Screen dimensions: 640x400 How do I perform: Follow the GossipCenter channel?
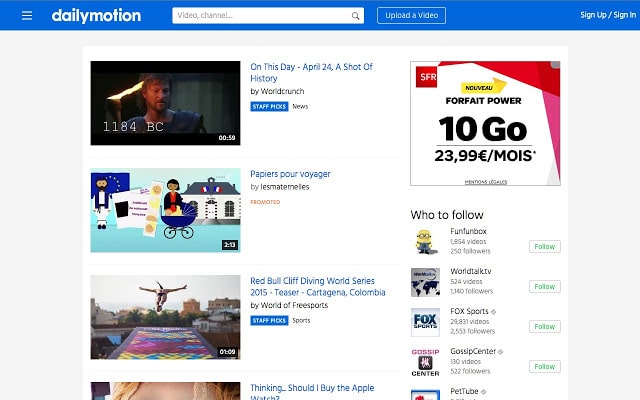click(x=544, y=367)
